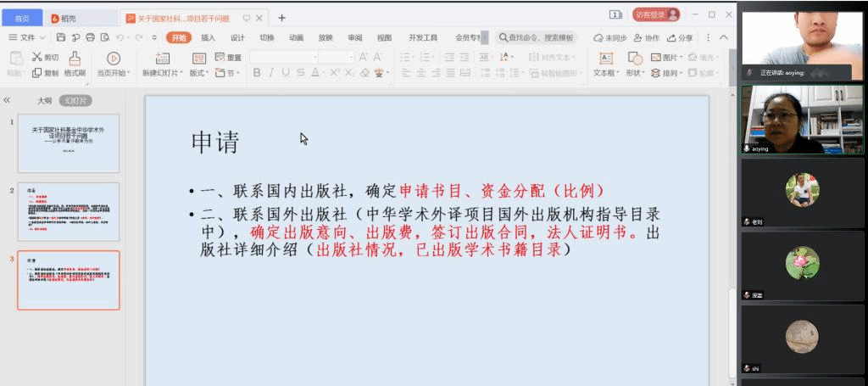Switch to the Outline (大纲) panel tab
The width and height of the screenshot is (868, 386).
pos(44,100)
